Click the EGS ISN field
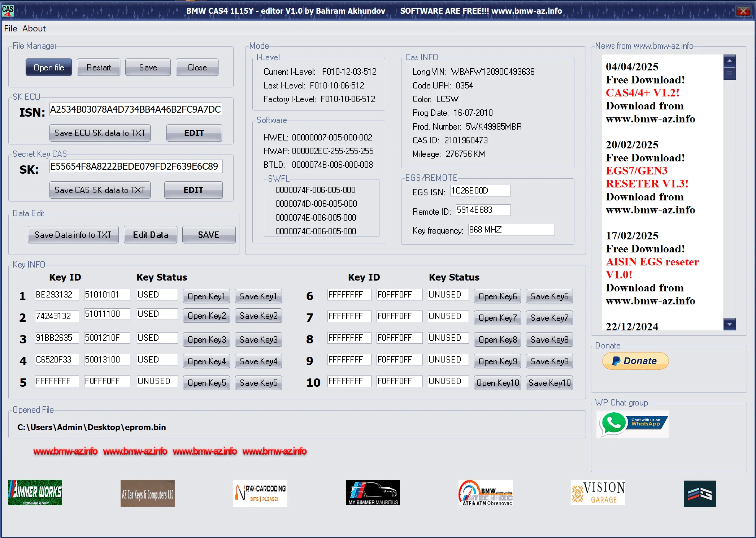Viewport: 756px width, 538px height. coord(480,191)
